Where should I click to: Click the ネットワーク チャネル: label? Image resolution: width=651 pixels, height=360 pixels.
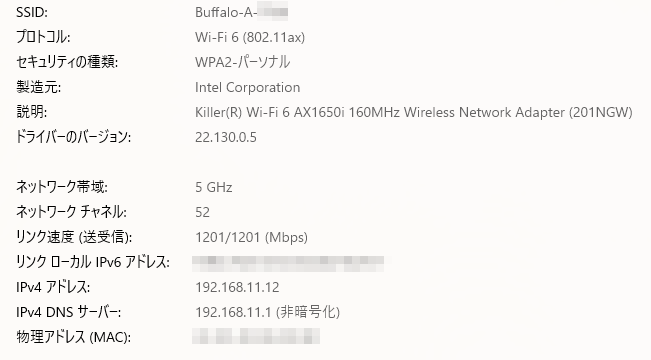pos(71,212)
